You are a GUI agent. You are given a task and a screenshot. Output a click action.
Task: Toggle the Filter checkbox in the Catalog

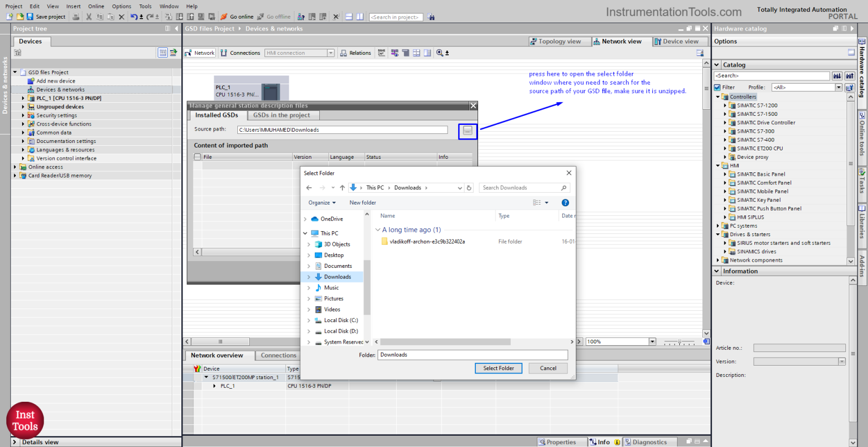[717, 88]
